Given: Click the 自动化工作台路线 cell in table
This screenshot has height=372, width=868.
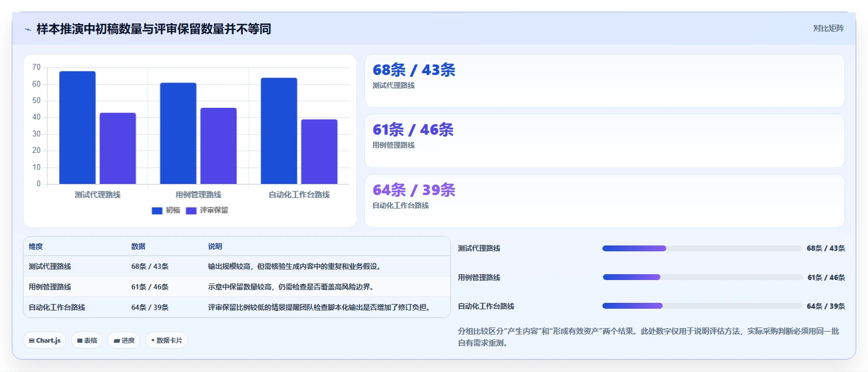Looking at the screenshot, I should pyautogui.click(x=57, y=308).
